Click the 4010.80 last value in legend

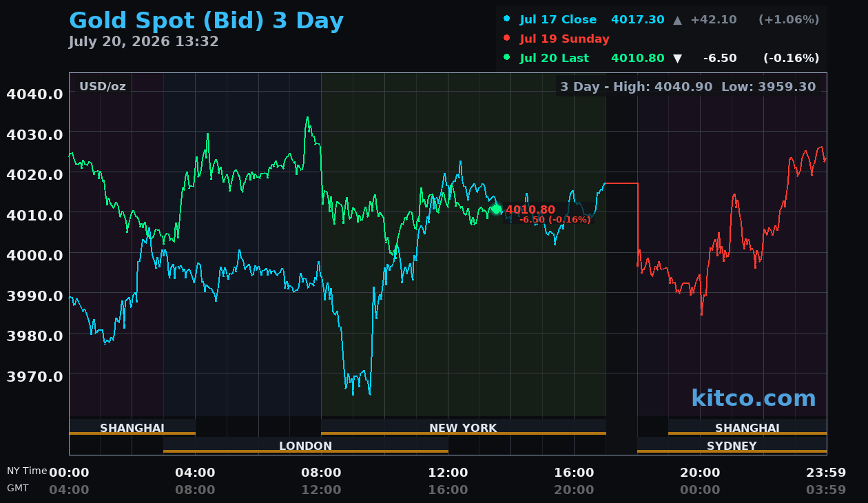(638, 58)
